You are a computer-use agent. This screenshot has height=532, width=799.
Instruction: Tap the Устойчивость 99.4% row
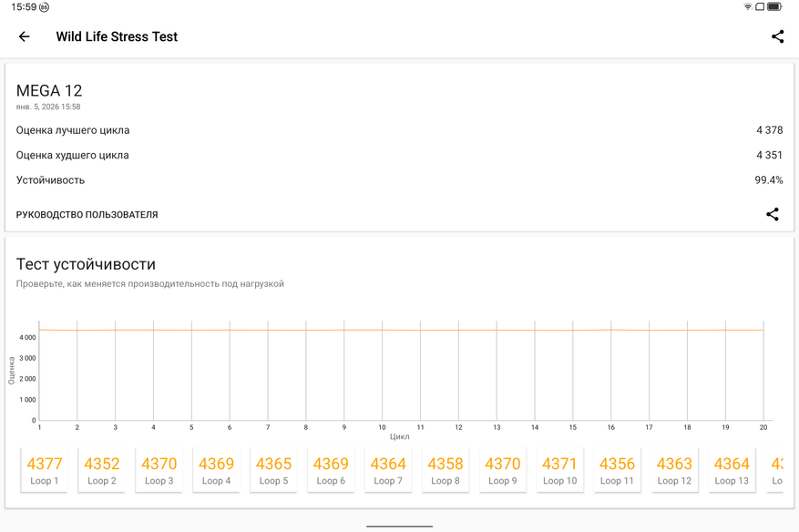(x=399, y=180)
